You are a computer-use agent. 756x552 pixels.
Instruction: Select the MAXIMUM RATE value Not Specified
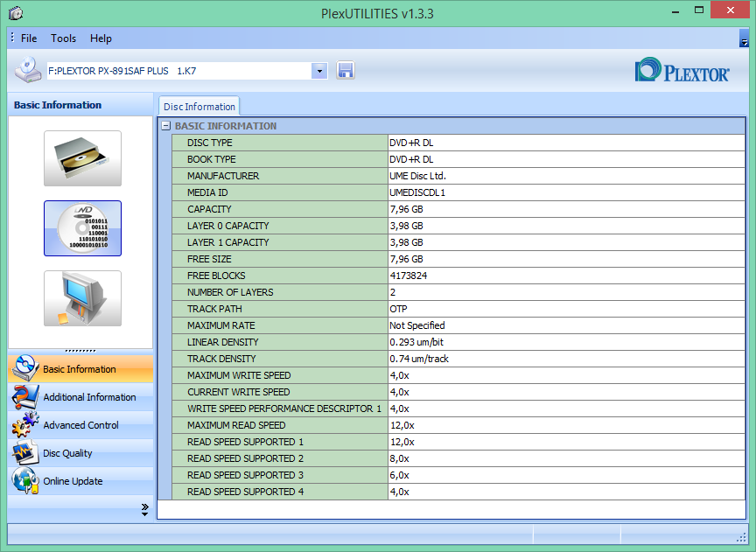click(x=417, y=325)
